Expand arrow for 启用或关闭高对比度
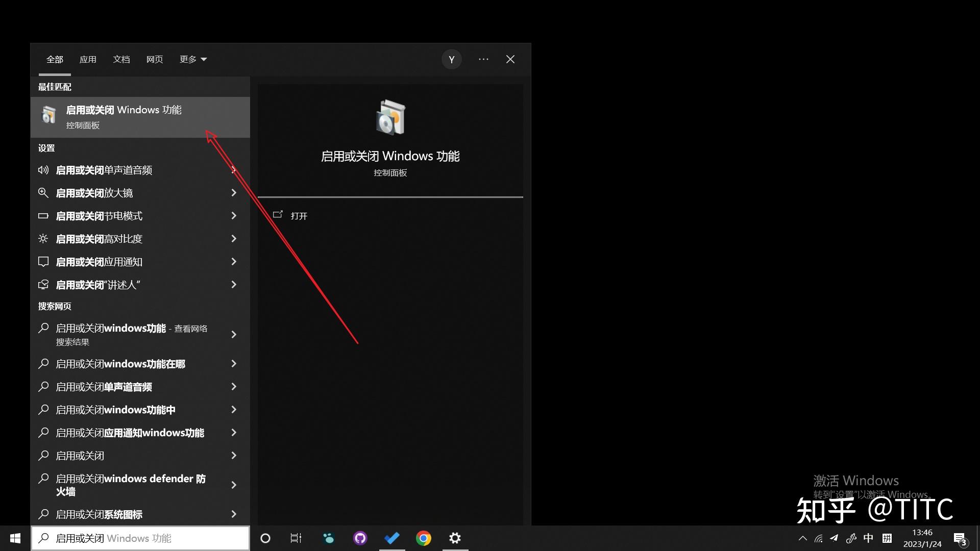This screenshot has height=551, width=980. click(234, 239)
